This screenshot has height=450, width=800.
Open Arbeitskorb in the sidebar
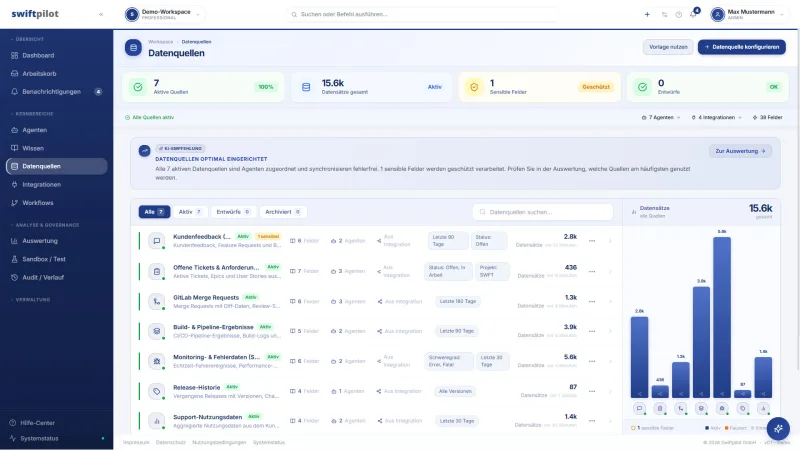[x=56, y=73]
